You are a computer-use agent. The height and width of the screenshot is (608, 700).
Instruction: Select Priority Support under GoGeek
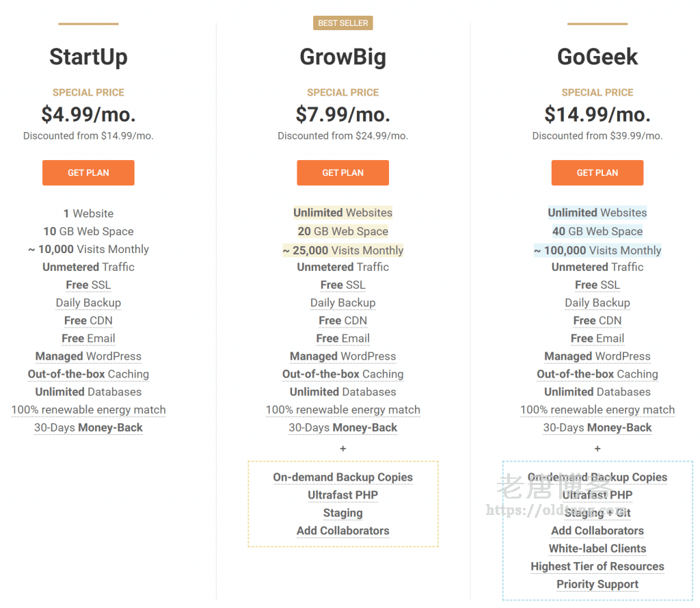(x=597, y=584)
